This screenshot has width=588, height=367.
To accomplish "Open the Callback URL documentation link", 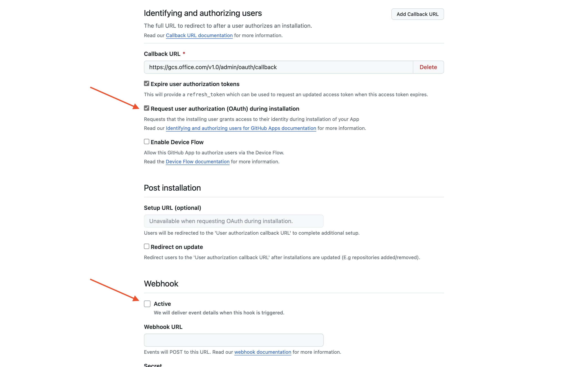I will (x=199, y=35).
